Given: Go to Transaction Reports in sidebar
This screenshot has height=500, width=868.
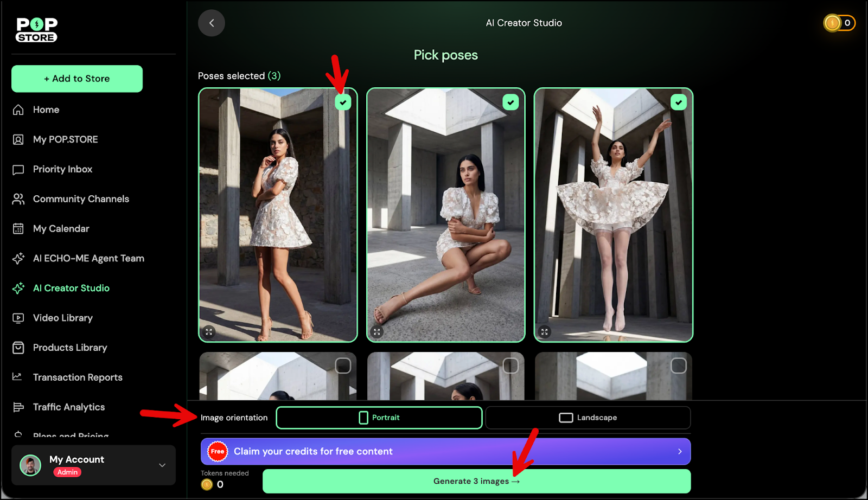Looking at the screenshot, I should click(78, 377).
